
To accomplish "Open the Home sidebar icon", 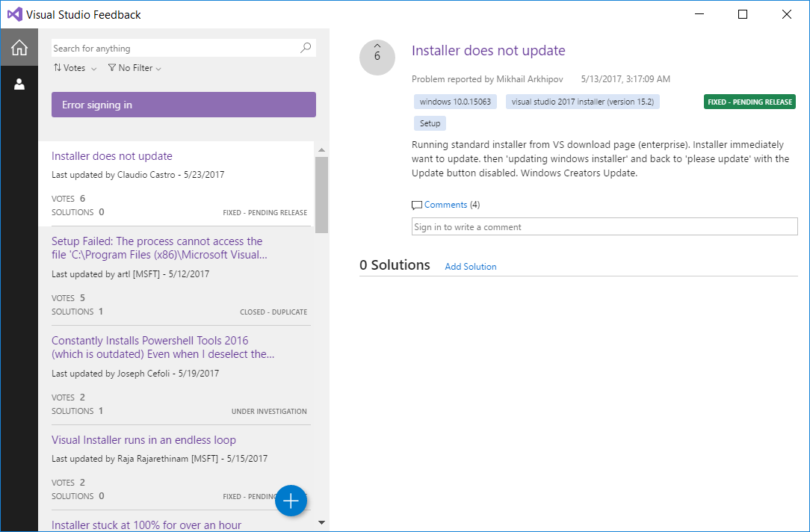I will click(19, 47).
